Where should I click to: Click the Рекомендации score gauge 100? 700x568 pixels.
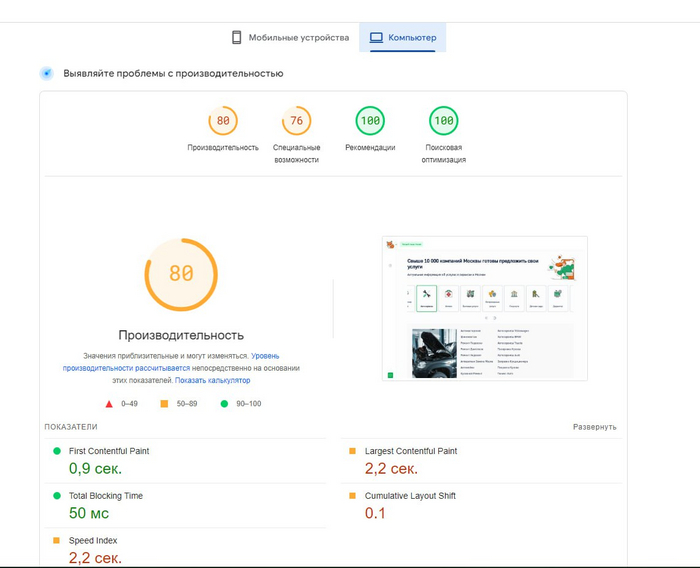[370, 122]
